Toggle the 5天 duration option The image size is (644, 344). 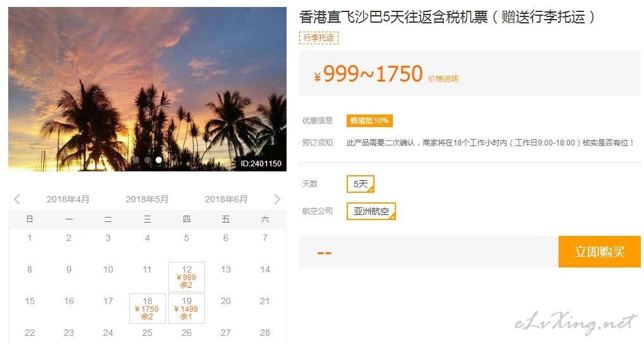361,184
